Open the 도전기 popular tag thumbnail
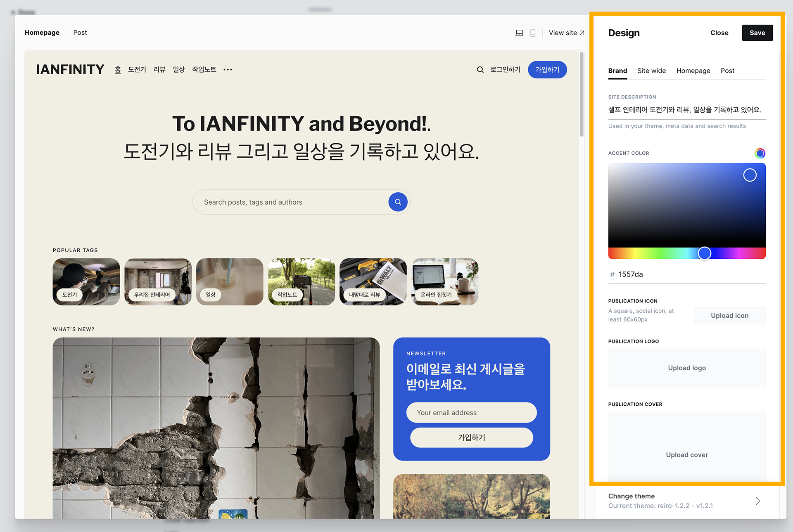The image size is (793, 532). 86,282
